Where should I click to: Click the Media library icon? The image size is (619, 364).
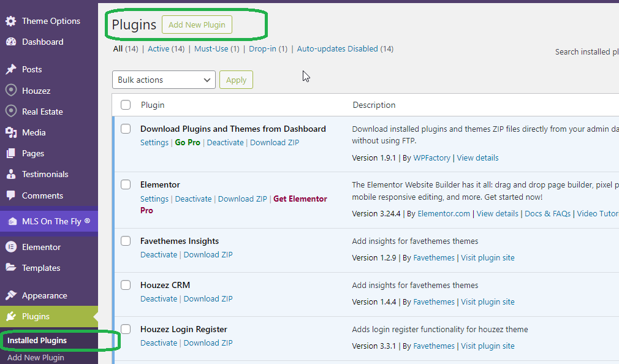[x=11, y=132]
